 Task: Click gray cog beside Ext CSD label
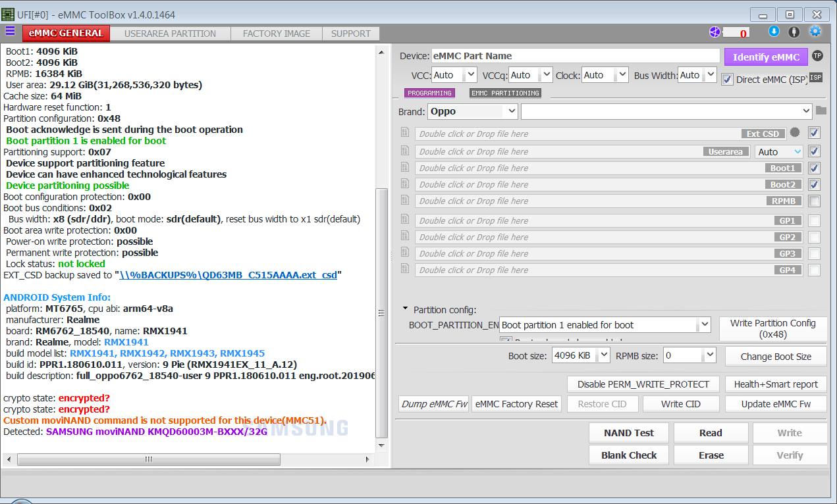(x=795, y=132)
